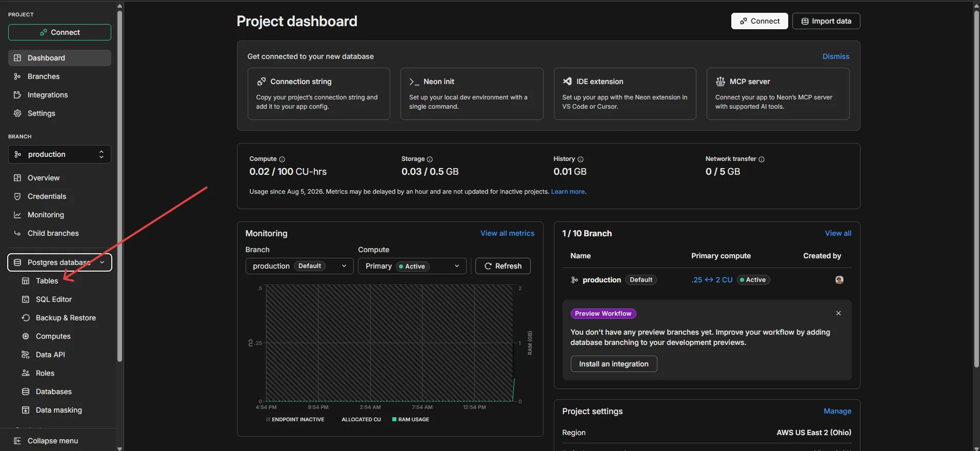Screen dimensions: 980x451
Task: Click the Active status badge in branch table
Action: [x=753, y=280]
